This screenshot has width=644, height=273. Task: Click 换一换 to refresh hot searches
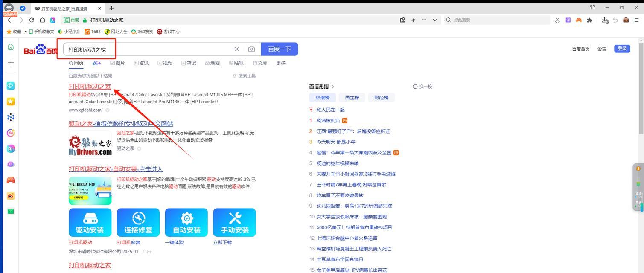coord(423,87)
